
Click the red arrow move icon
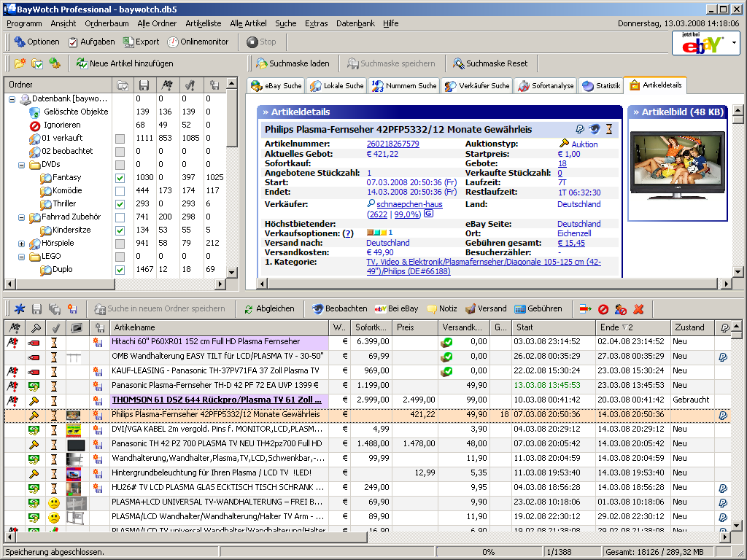tap(586, 309)
